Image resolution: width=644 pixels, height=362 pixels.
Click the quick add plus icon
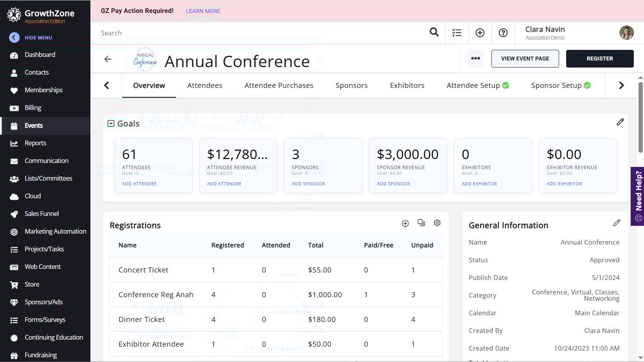[480, 33]
